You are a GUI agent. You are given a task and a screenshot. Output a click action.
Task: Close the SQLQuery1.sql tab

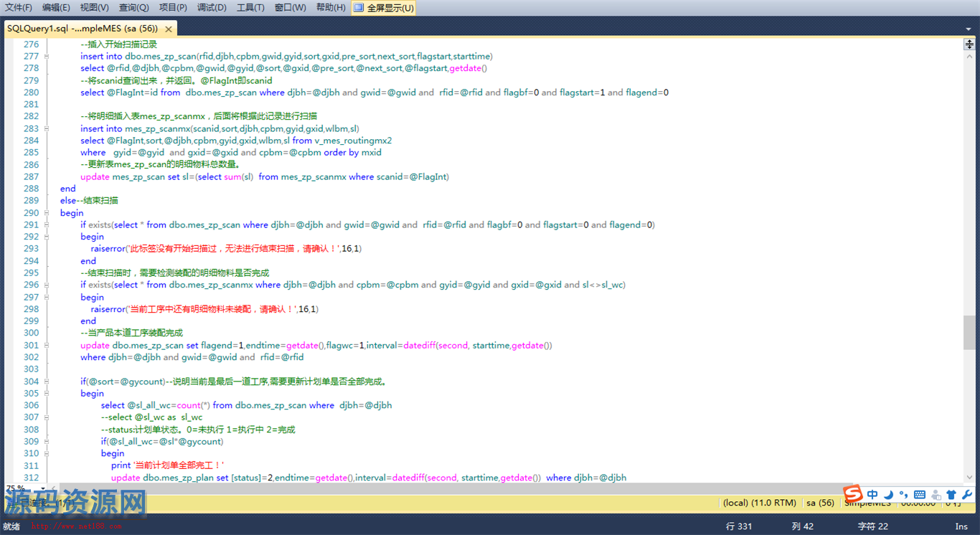tap(169, 29)
